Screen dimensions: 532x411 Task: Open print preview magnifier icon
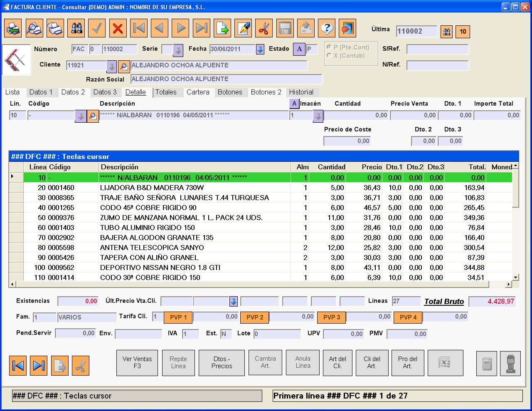click(x=34, y=28)
